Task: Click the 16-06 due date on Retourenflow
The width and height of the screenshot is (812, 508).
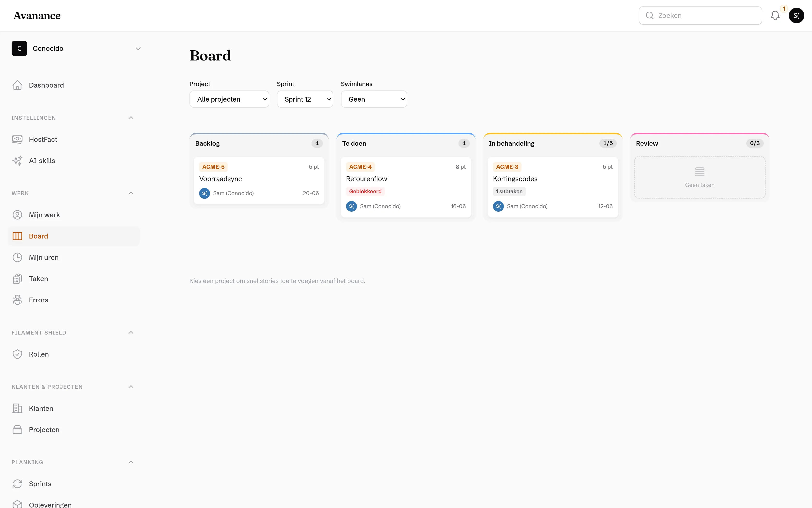Action: [458, 206]
